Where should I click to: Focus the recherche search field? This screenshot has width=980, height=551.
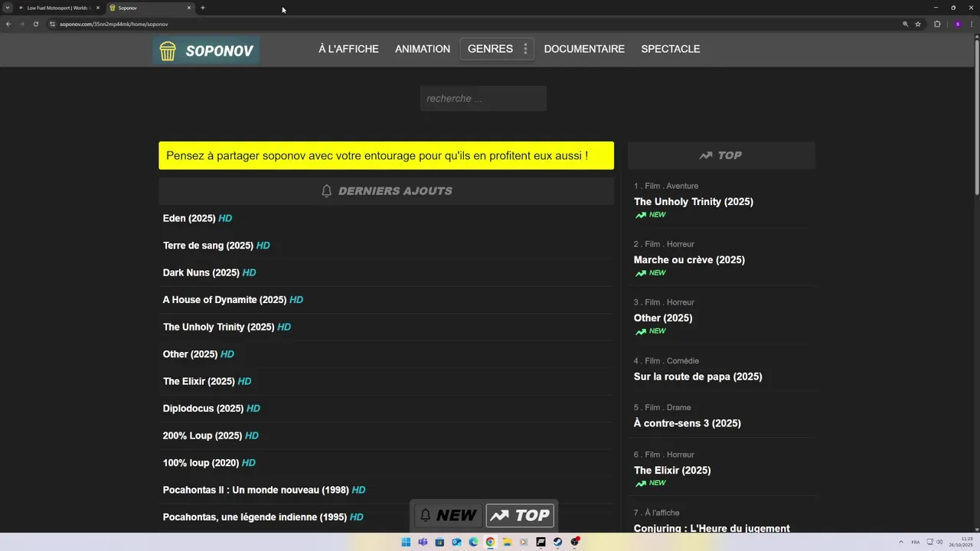point(483,99)
